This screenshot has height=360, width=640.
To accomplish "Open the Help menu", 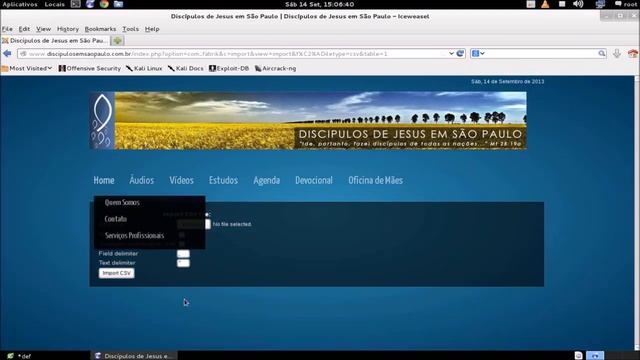I will click(x=152, y=29).
